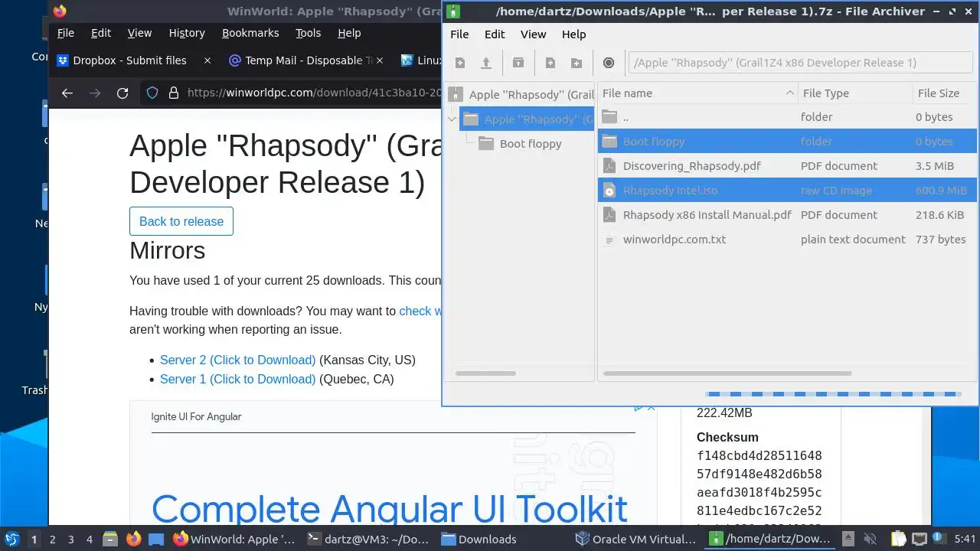980x551 pixels.
Task: Select Boot floppy in the tree pane
Action: point(530,144)
